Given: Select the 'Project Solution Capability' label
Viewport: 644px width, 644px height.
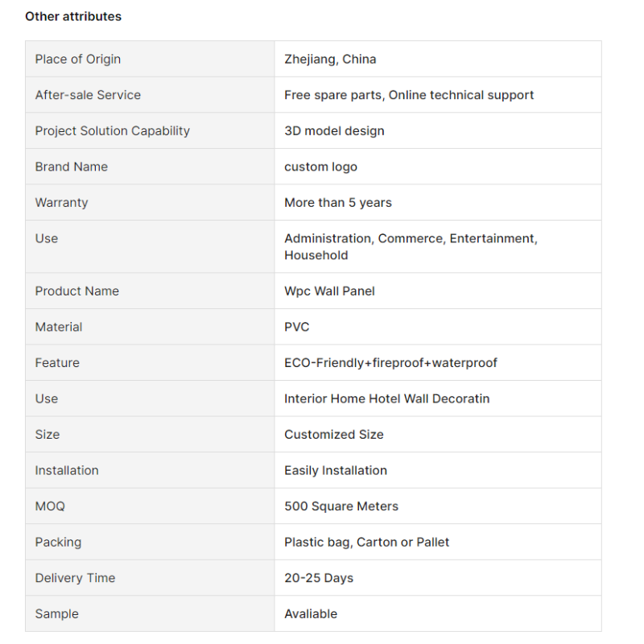Looking at the screenshot, I should [x=113, y=130].
